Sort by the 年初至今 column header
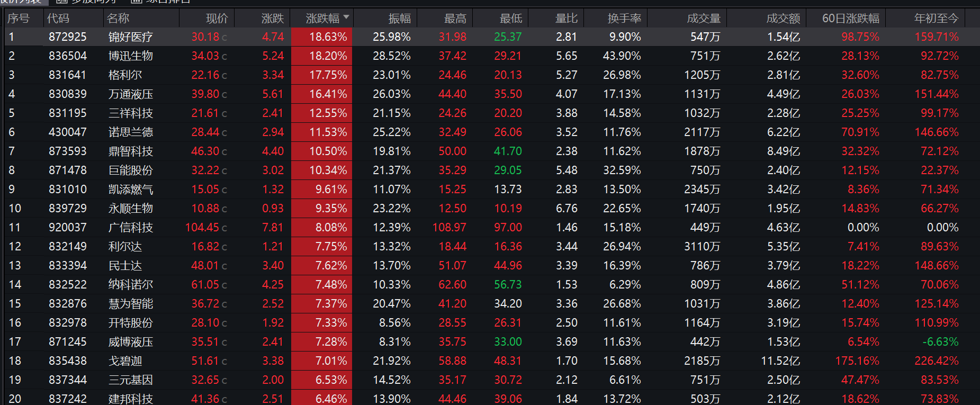The width and height of the screenshot is (980, 405). tap(937, 19)
